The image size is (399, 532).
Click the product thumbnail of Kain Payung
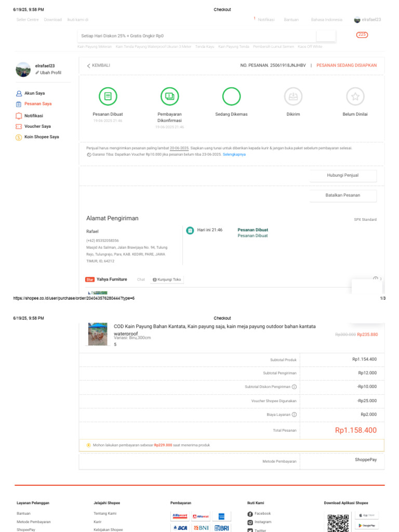[98, 334]
